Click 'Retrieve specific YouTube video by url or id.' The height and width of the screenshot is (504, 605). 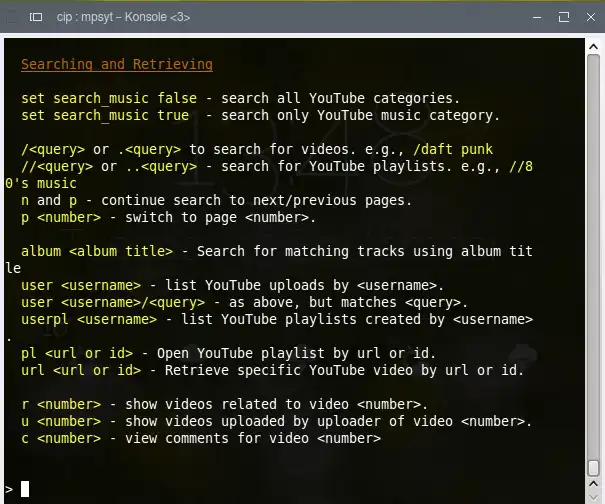click(x=345, y=370)
